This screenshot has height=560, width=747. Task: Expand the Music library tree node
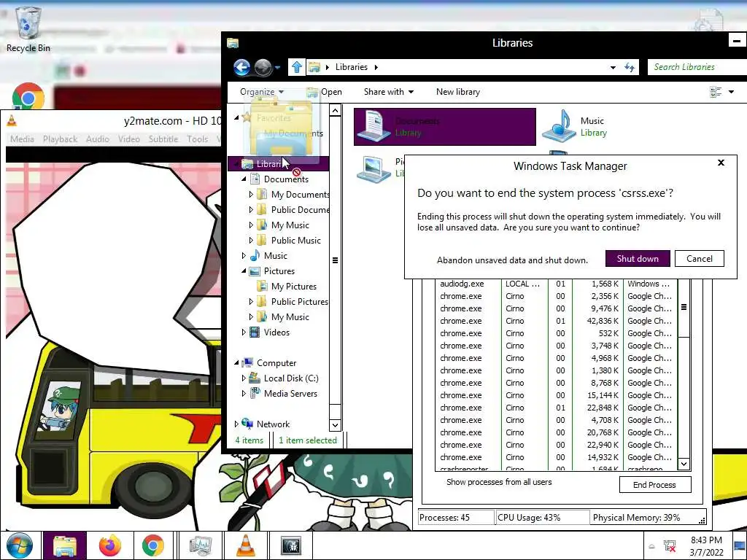244,256
